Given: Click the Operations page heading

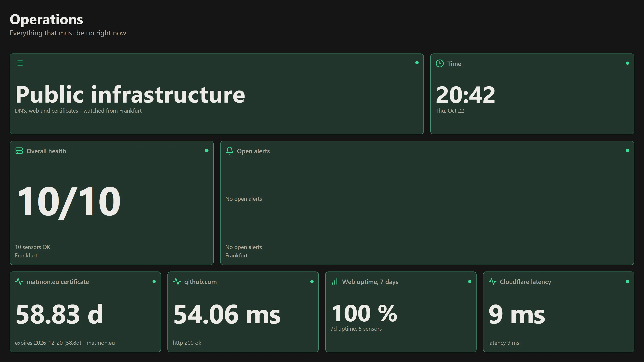Looking at the screenshot, I should 46,20.
